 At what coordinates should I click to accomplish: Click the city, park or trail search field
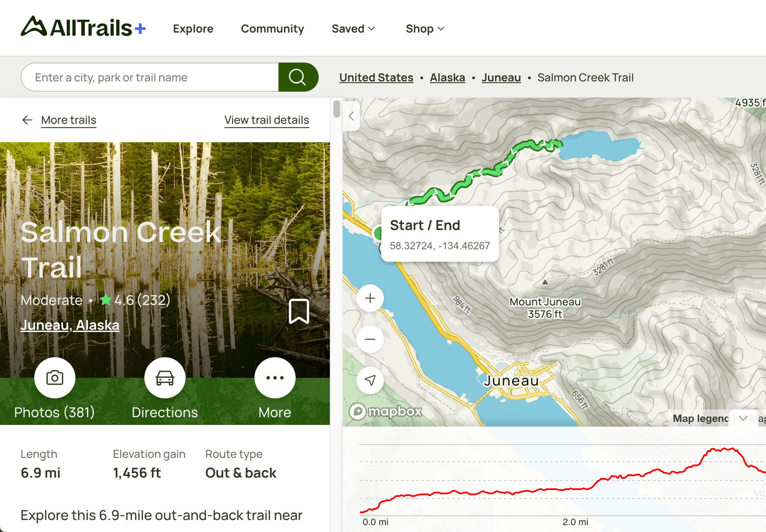tap(150, 78)
